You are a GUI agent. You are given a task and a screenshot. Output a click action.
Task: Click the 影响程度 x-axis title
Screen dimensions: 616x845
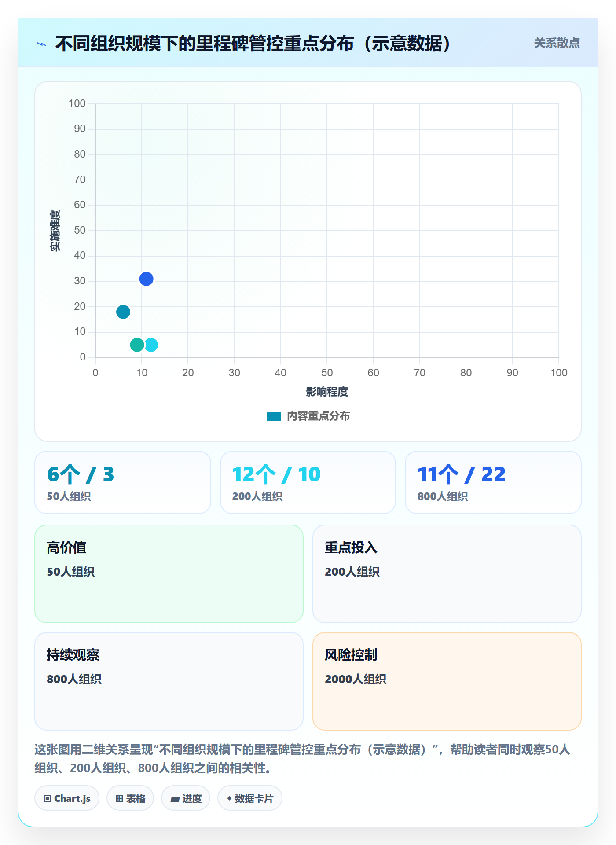pos(327,392)
